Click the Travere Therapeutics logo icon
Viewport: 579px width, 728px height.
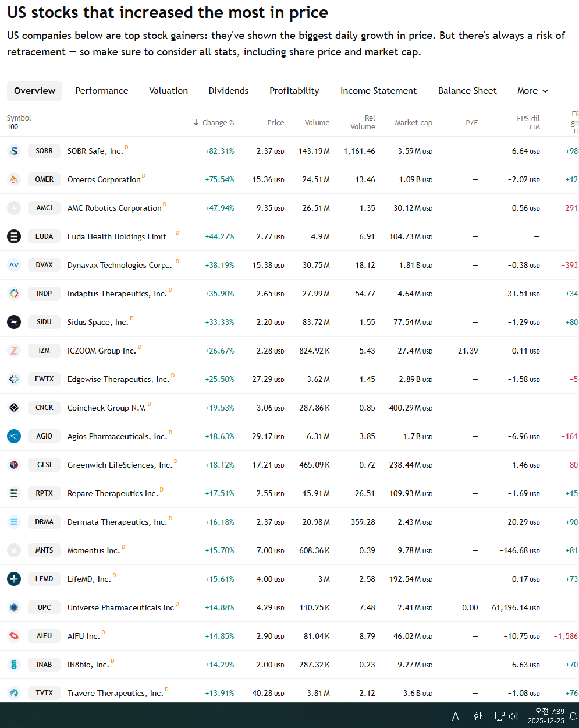tap(14, 693)
